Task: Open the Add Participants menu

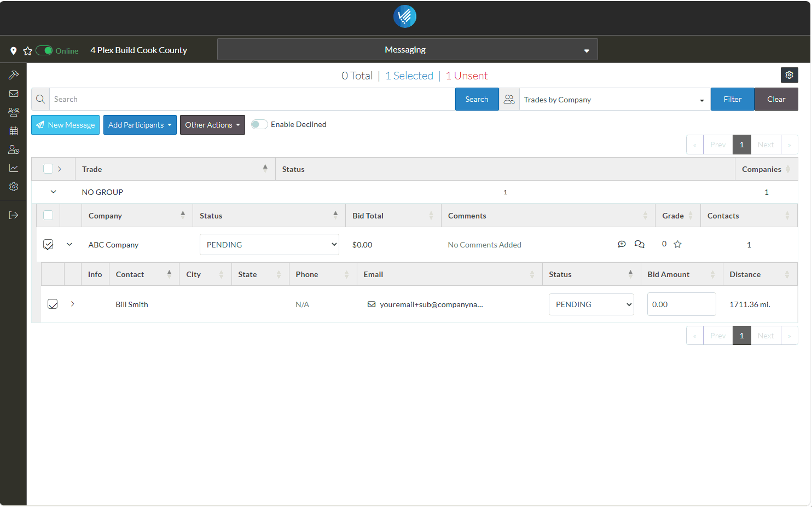Action: tap(140, 125)
